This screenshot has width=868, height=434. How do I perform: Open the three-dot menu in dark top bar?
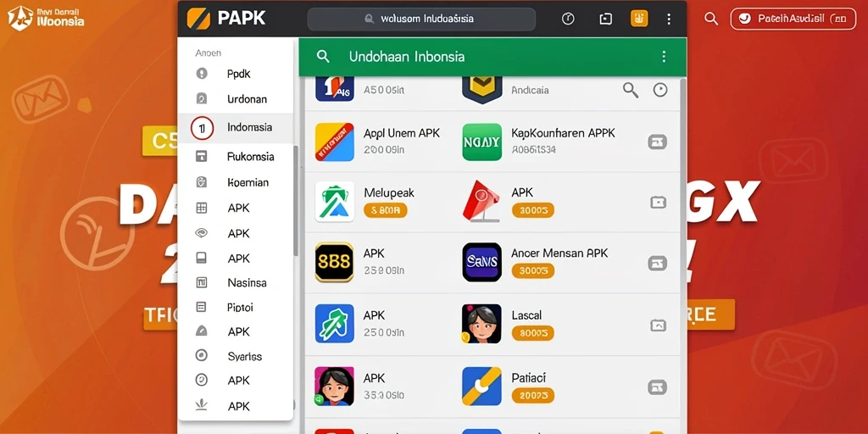669,19
